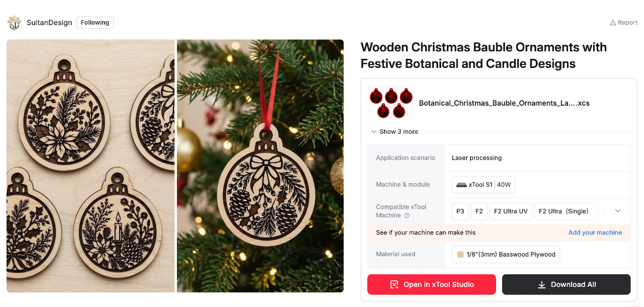
Task: Select the F2 Ultra UV machine tag
Action: tap(511, 211)
